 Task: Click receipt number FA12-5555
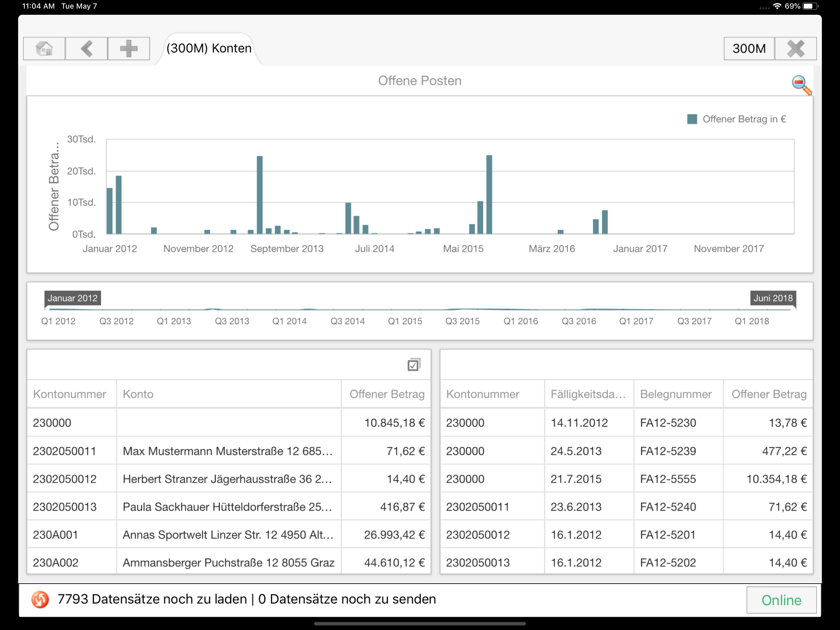668,479
